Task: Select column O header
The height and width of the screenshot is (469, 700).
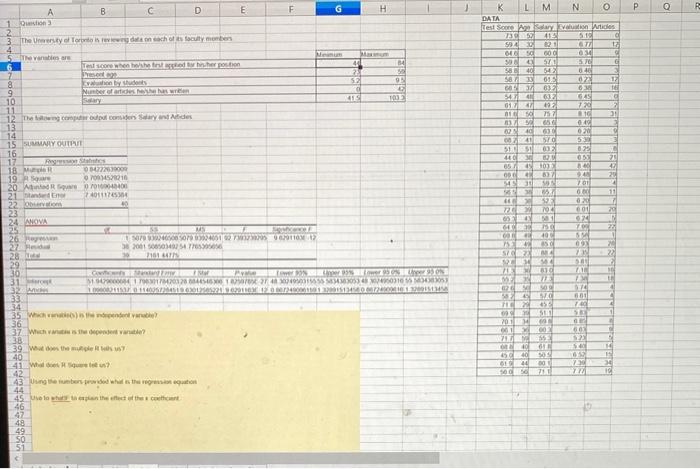Action: click(x=606, y=7)
